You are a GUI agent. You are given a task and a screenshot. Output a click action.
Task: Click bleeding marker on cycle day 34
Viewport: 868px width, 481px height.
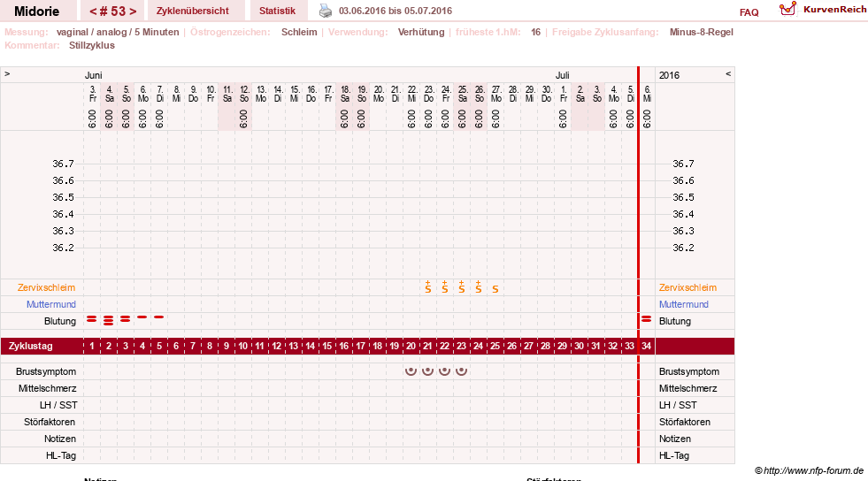click(x=646, y=319)
